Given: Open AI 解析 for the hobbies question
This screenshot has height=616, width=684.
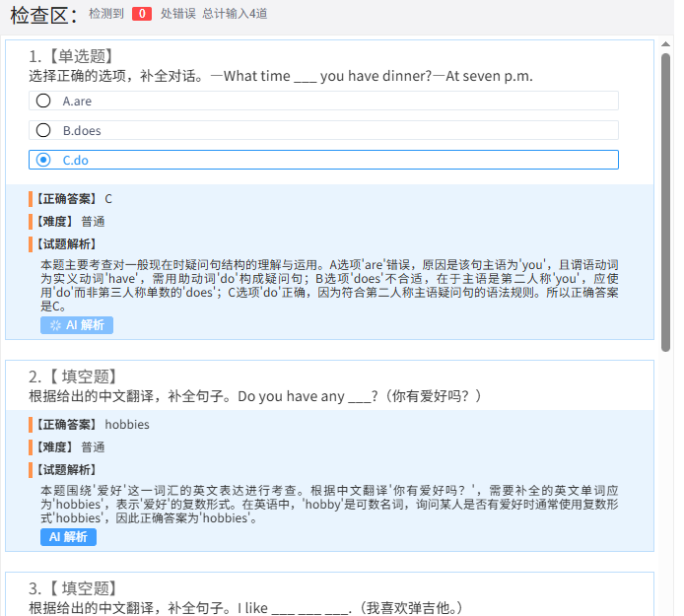Looking at the screenshot, I should (68, 537).
